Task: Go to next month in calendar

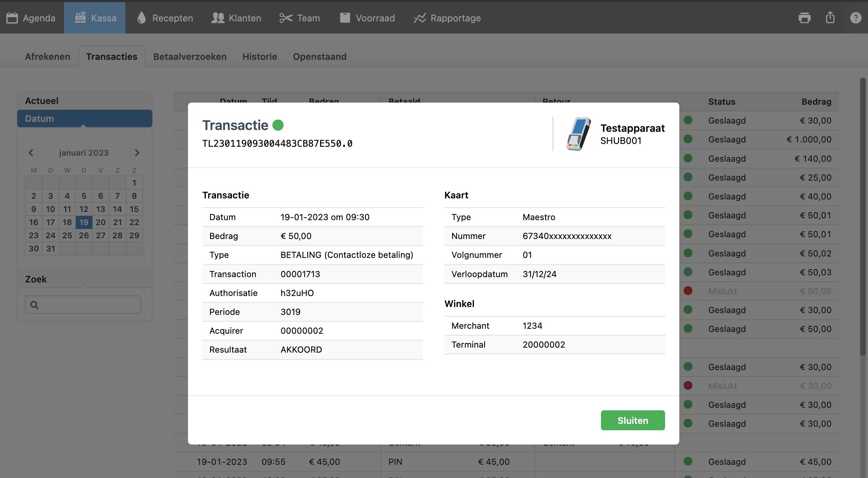Action: [x=137, y=153]
